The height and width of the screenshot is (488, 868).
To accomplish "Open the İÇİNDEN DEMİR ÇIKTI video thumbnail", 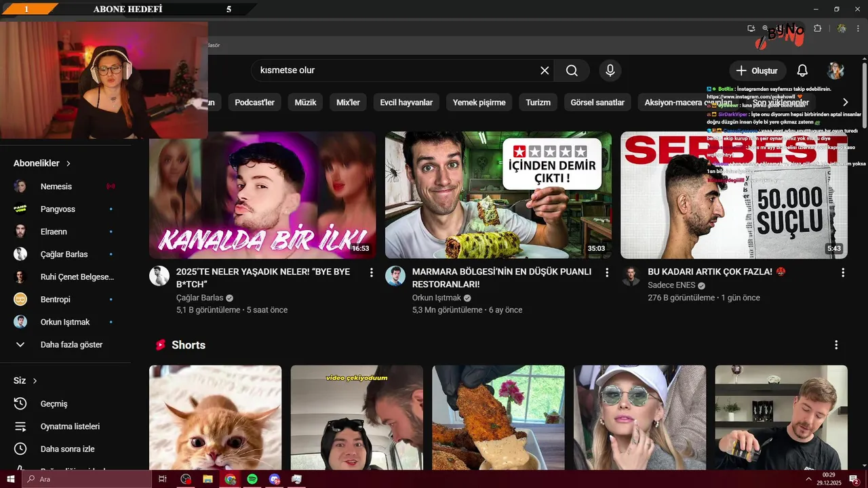I will click(498, 195).
